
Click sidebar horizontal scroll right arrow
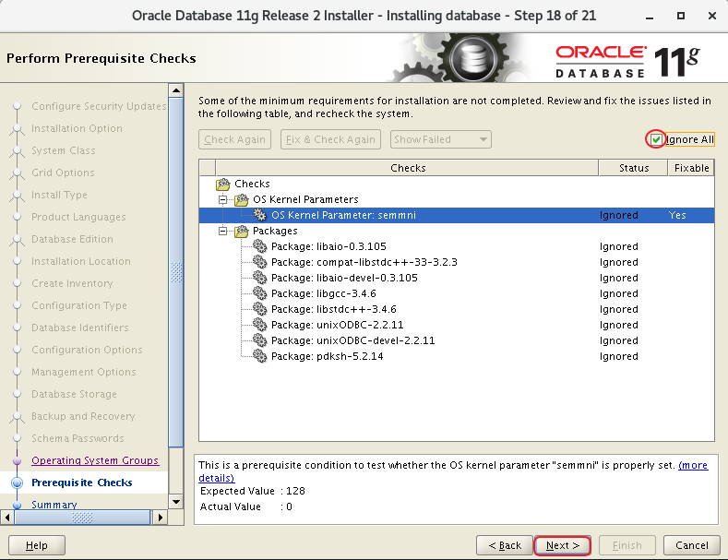tap(161, 518)
